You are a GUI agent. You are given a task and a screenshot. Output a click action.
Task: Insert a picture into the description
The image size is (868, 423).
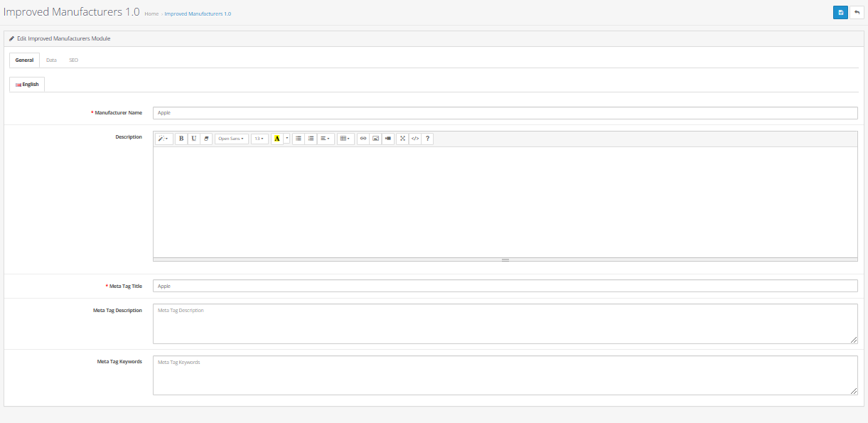(375, 139)
